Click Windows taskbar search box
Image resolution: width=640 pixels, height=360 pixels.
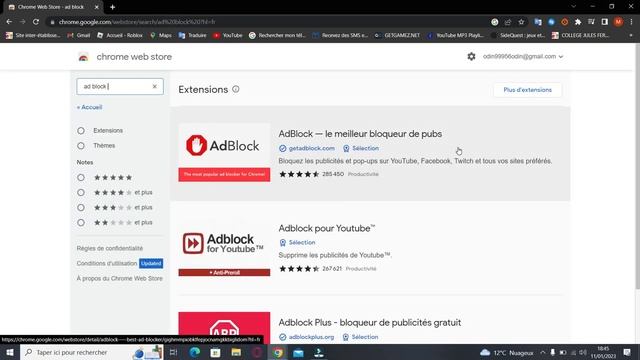pyautogui.click(x=92, y=352)
